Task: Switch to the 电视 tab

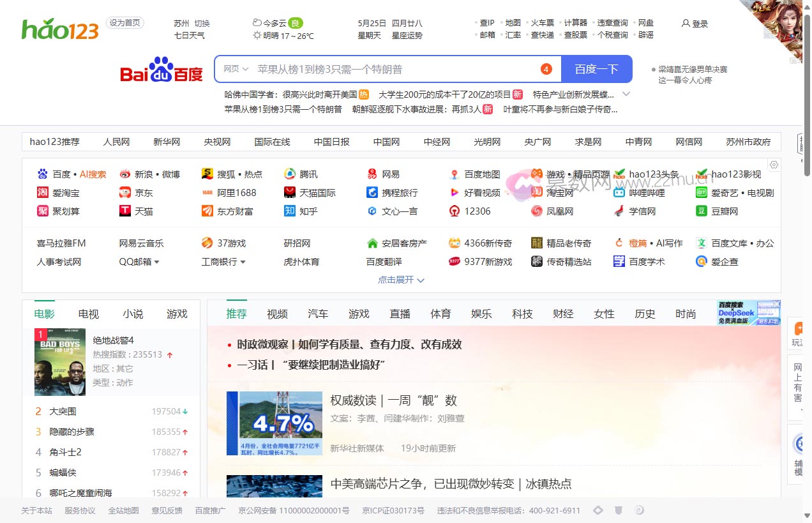Action: coord(89,314)
